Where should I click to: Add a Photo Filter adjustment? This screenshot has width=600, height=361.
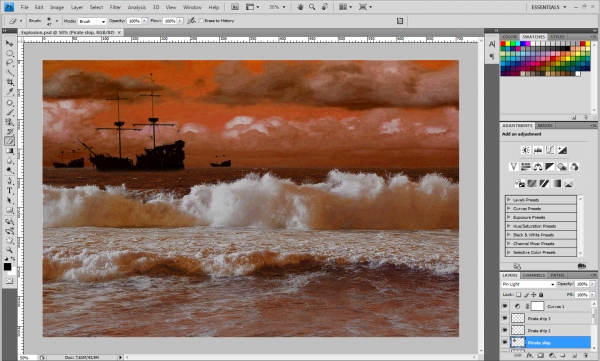(x=562, y=167)
